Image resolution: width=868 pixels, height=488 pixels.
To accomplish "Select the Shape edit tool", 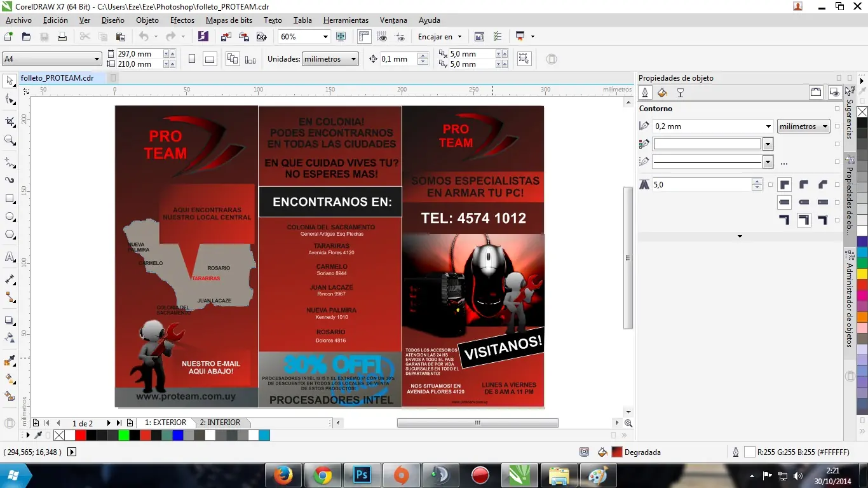I will [10, 100].
